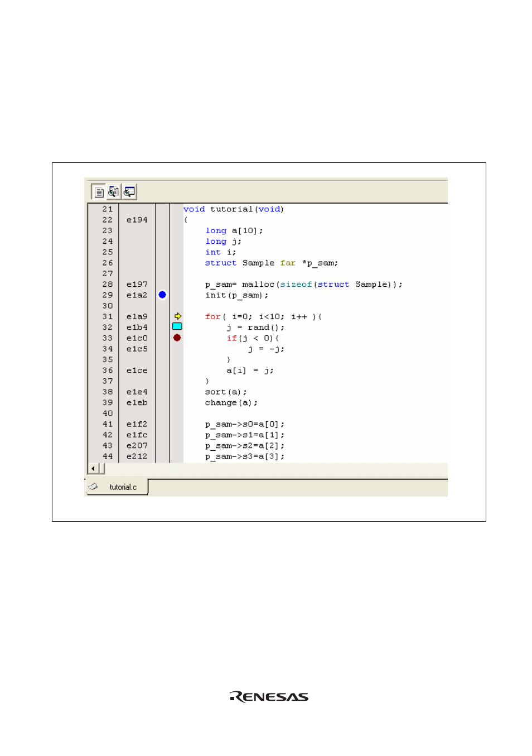Image resolution: width=532 pixels, height=756 pixels.
Task: Click address e207
Action: click(x=137, y=446)
